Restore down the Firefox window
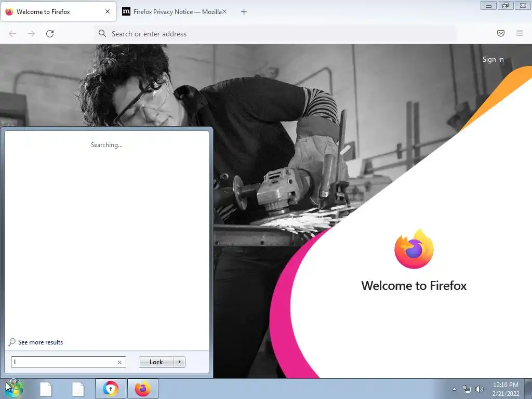This screenshot has height=399, width=532. (506, 6)
